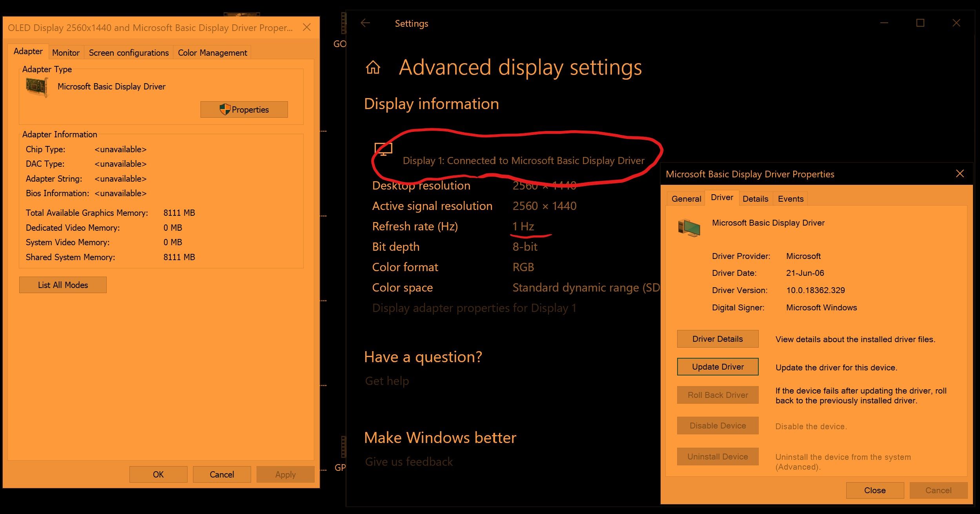Open the Color Management tab
Screen dimensions: 980x514
[x=212, y=53]
